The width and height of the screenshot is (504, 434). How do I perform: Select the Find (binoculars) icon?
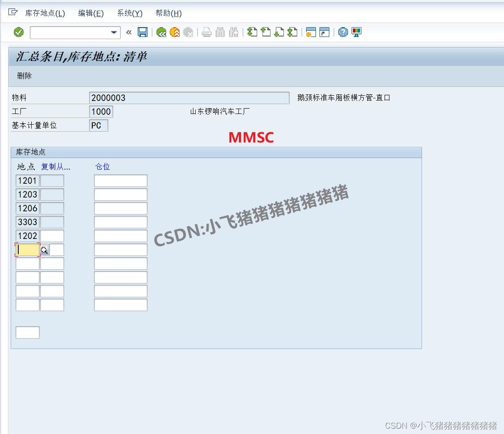tap(220, 32)
